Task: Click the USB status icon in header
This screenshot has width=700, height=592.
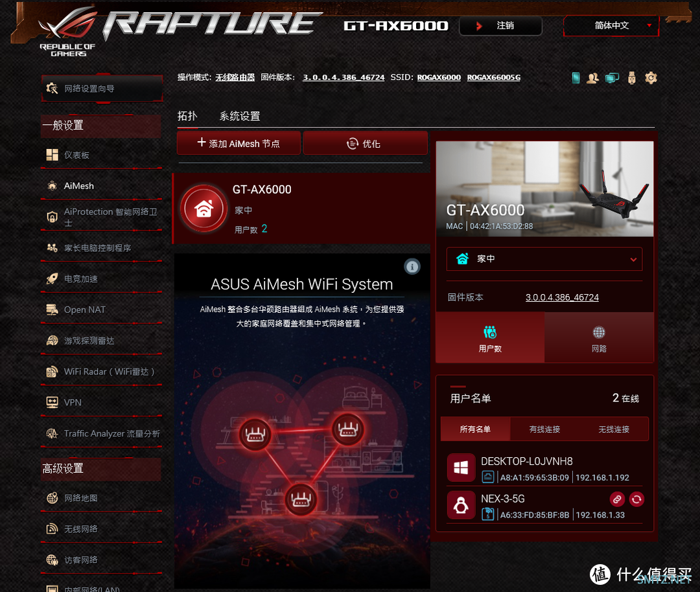Action: [631, 78]
